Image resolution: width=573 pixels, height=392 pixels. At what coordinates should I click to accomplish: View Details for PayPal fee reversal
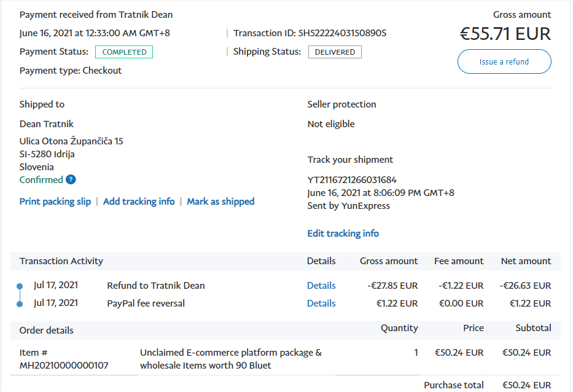[321, 304]
